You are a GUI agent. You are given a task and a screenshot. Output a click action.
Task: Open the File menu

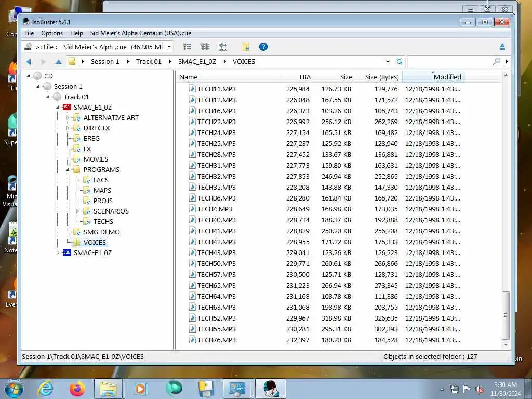click(29, 33)
